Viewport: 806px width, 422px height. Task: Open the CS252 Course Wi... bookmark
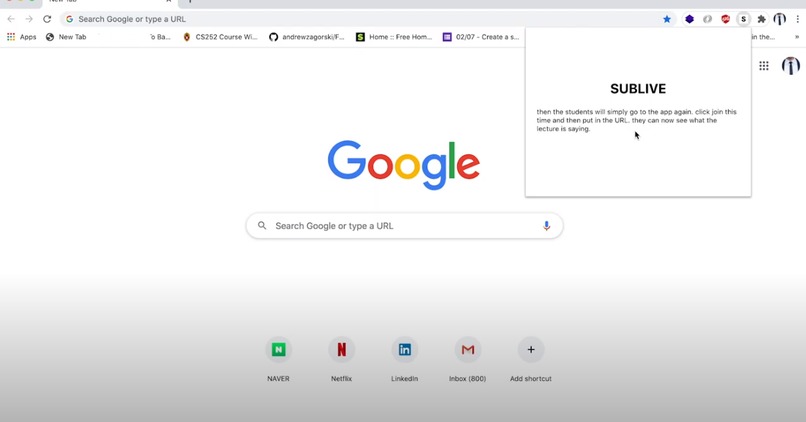pyautogui.click(x=220, y=37)
